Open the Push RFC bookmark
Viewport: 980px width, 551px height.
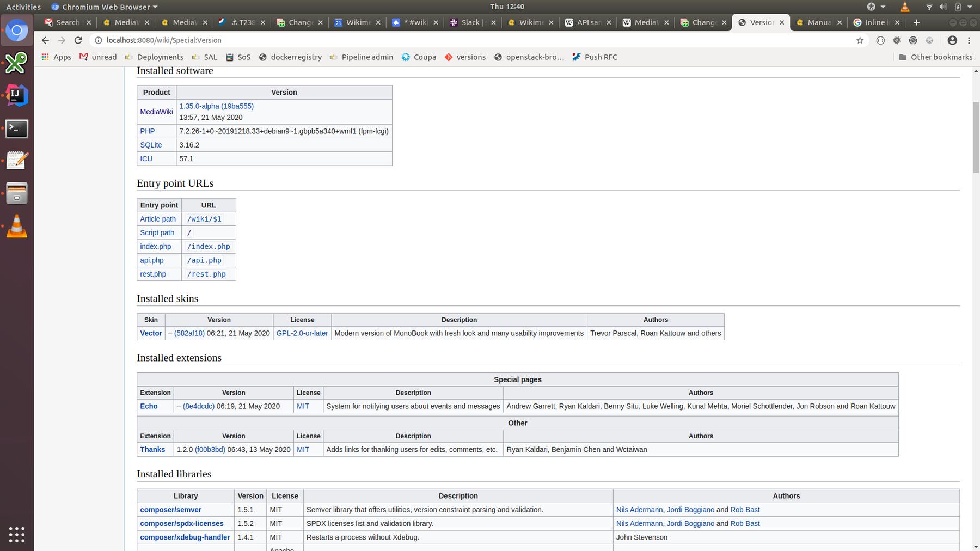coord(595,57)
